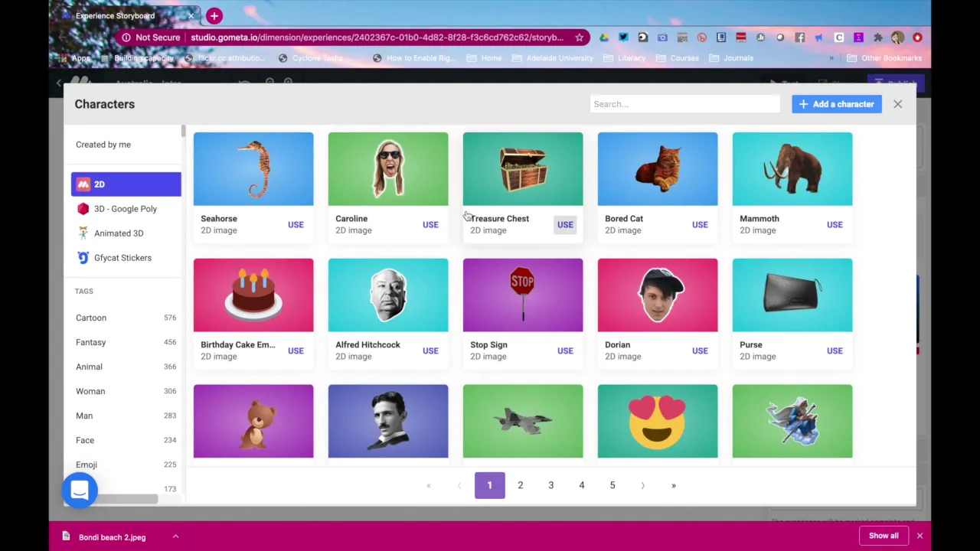Open the Adelaide University bookmark folder
This screenshot has width=980, height=551.
click(551, 58)
